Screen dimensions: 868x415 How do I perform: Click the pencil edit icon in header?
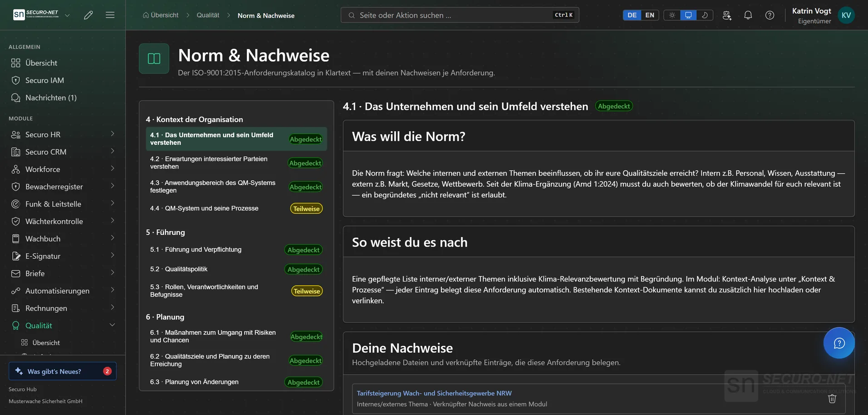89,15
